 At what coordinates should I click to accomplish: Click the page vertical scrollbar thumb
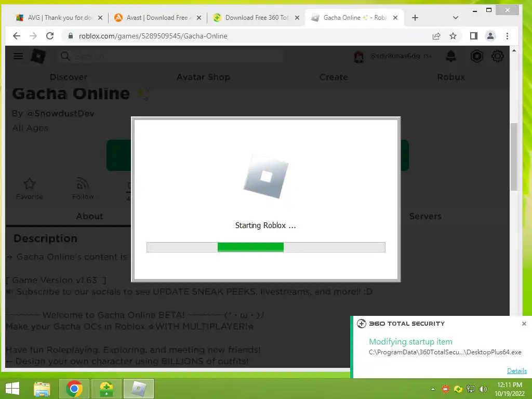[514, 157]
